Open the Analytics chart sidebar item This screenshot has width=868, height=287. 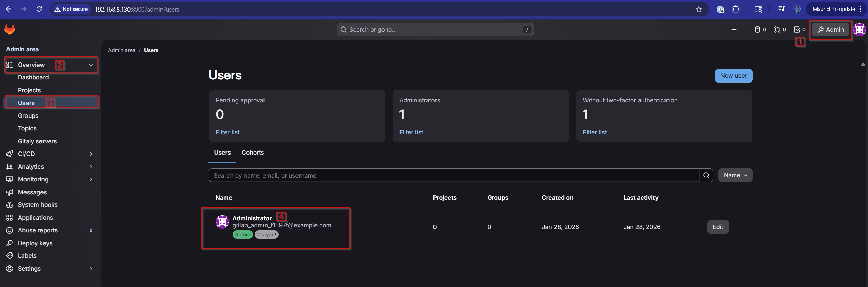[x=50, y=167]
